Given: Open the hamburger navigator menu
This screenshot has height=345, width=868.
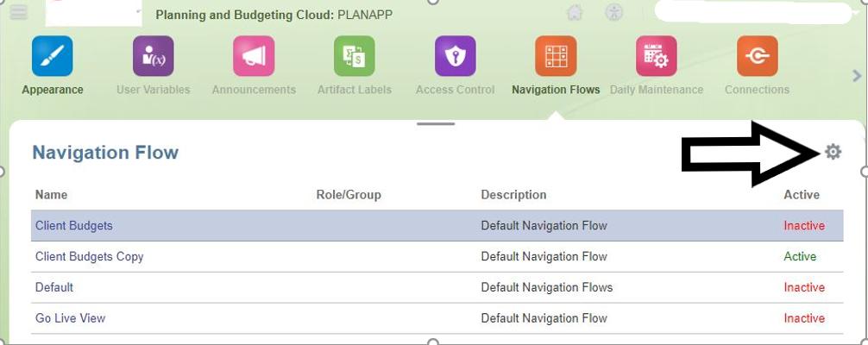Looking at the screenshot, I should (x=18, y=11).
